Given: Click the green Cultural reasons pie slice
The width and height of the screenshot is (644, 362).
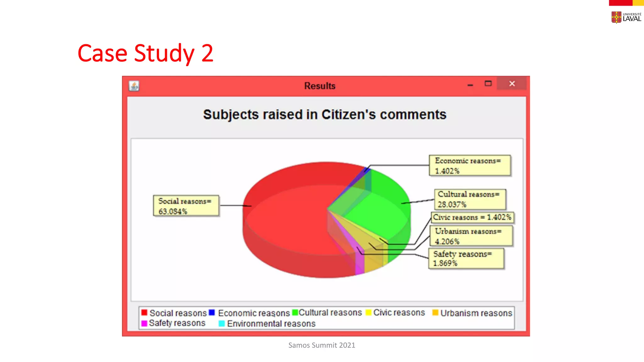Looking at the screenshot, I should tap(380, 207).
